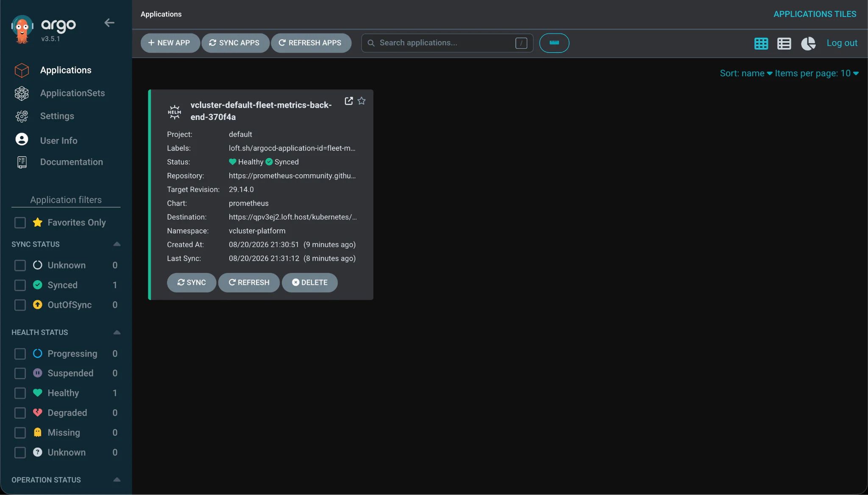Focus the Search applications field

coord(447,43)
